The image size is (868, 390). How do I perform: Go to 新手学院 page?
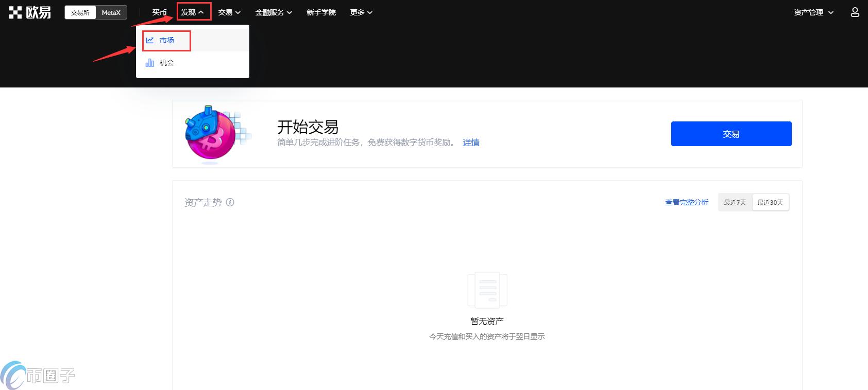[321, 12]
